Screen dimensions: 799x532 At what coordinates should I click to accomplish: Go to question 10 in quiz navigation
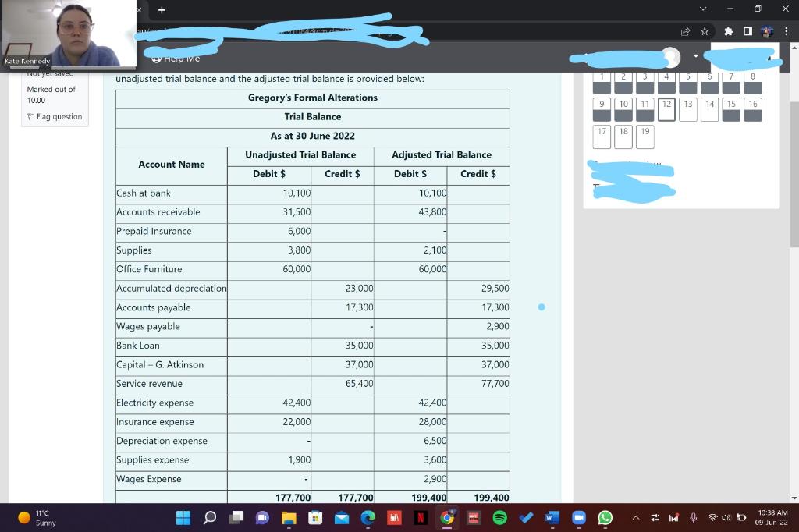click(623, 109)
